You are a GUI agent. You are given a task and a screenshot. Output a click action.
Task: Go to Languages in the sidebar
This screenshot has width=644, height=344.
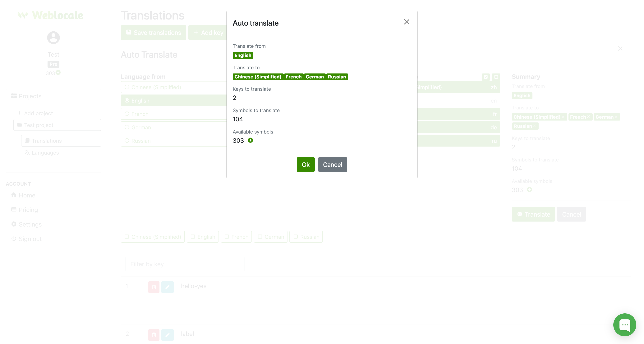45,152
